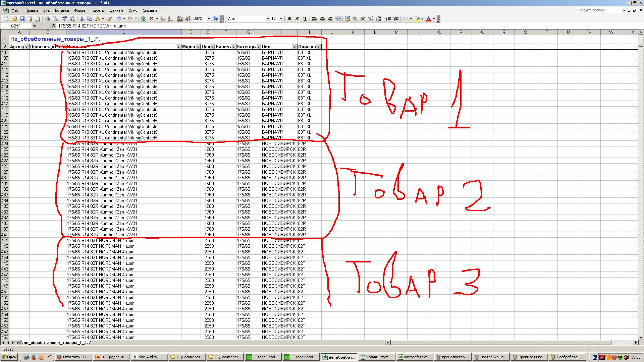Screen dimensions: 644x362
Task: Open the Категория column filter arrow
Action: [258, 47]
